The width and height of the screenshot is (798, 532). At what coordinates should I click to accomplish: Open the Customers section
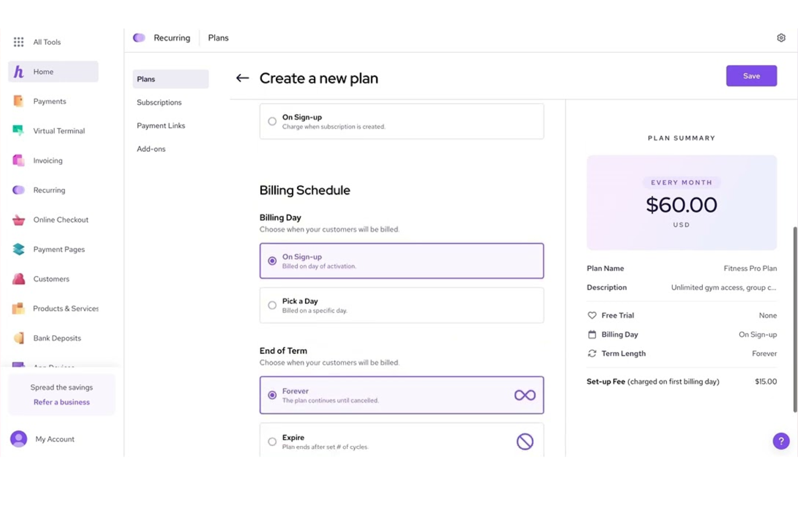click(51, 279)
